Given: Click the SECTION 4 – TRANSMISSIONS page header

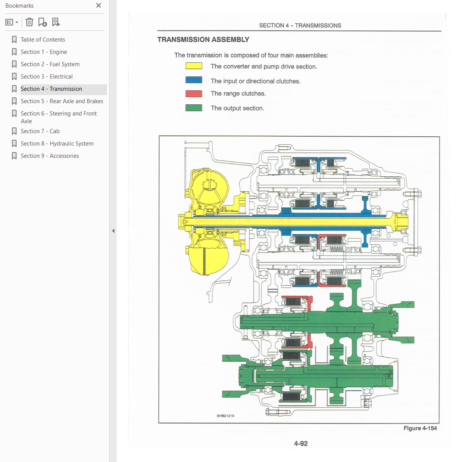Looking at the screenshot, I should 300,25.
